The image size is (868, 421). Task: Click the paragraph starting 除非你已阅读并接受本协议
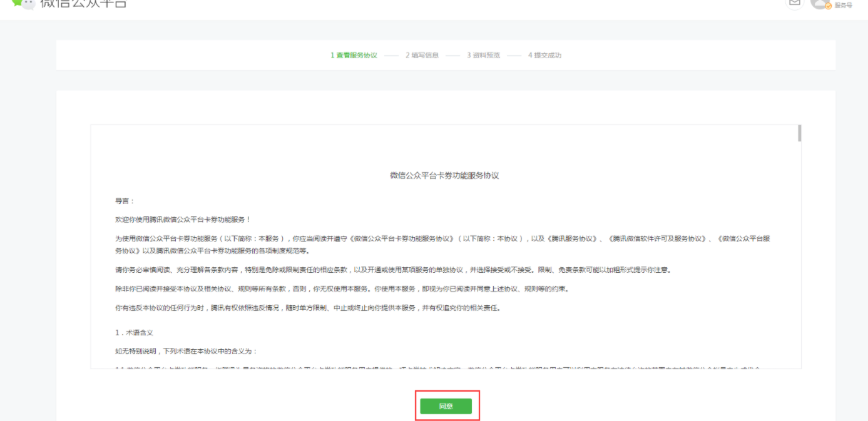341,289
